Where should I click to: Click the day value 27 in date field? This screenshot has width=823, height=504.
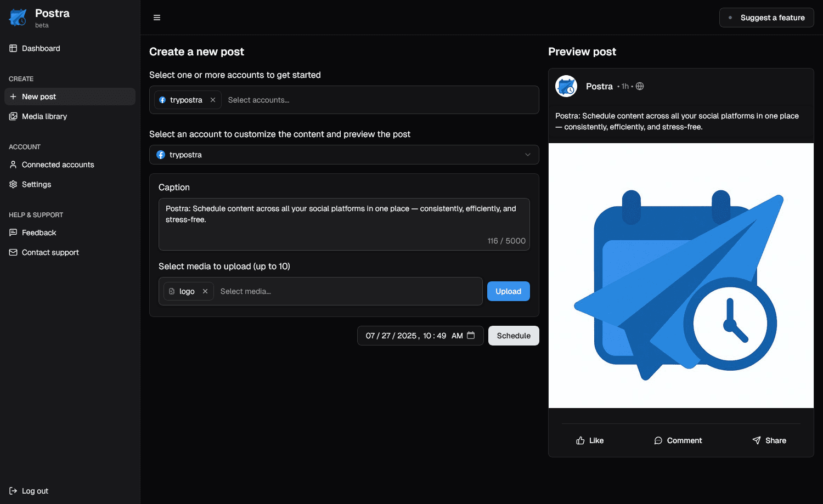(386, 336)
